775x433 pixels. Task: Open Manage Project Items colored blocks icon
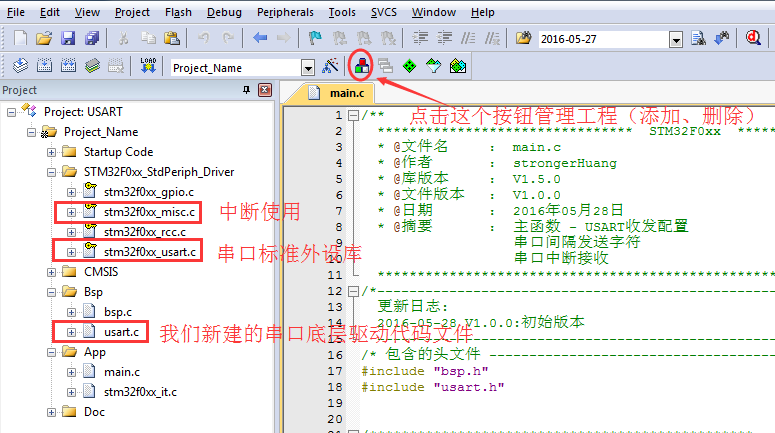pos(362,66)
